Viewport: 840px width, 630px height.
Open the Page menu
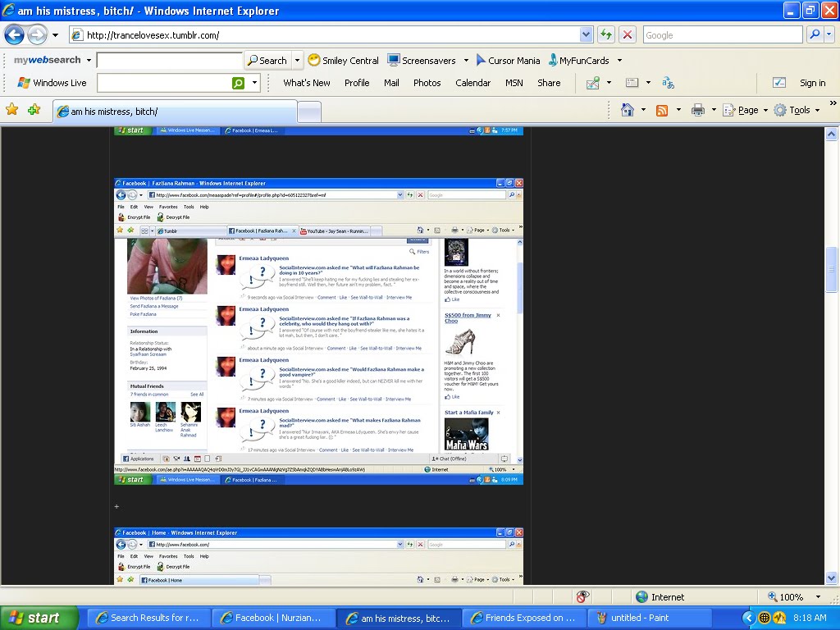point(745,111)
